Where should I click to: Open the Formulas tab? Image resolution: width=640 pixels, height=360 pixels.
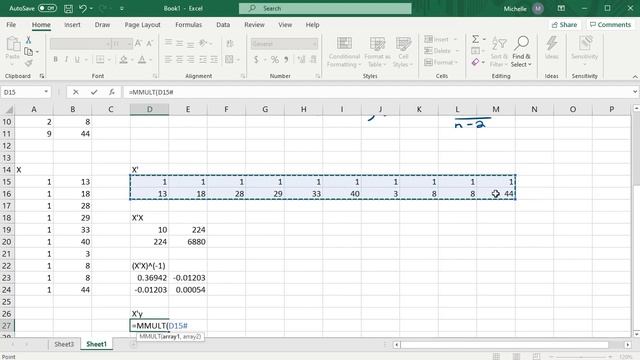pyautogui.click(x=188, y=25)
